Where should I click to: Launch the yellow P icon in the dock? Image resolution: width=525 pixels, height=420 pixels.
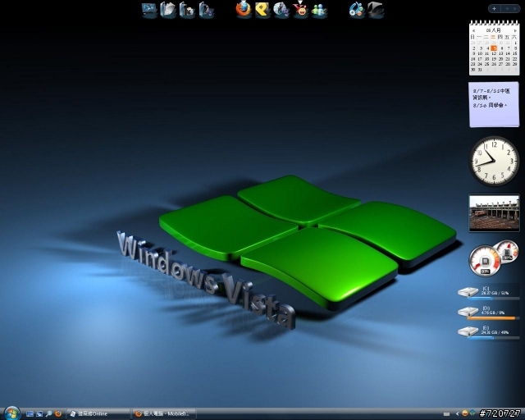262,9
